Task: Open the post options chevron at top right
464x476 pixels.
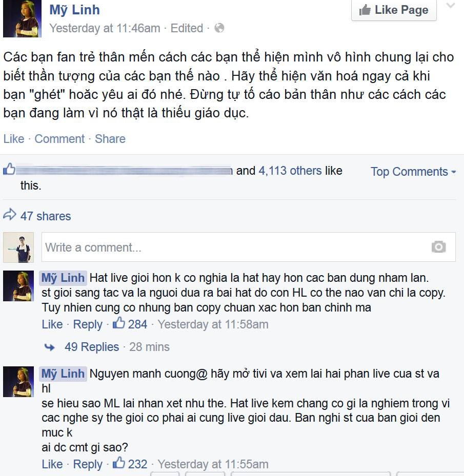Action: click(x=450, y=5)
